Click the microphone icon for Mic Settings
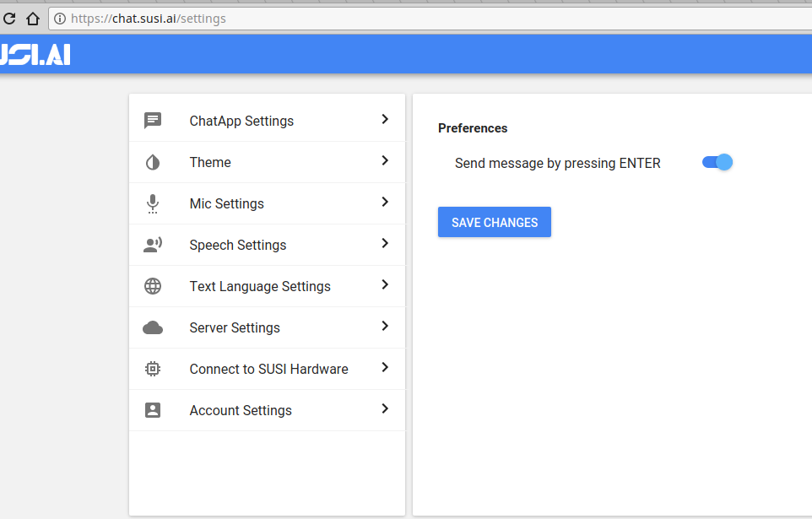 (153, 203)
